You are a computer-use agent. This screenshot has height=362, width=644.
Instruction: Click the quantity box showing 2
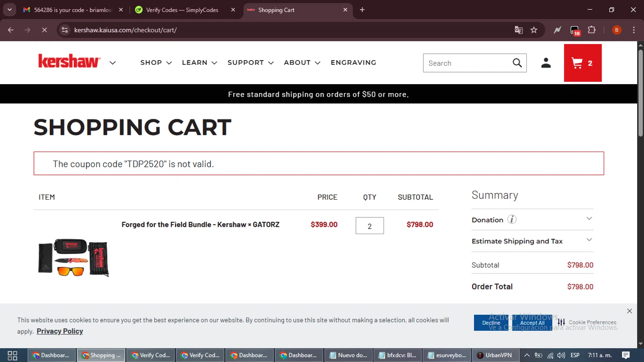point(370,226)
